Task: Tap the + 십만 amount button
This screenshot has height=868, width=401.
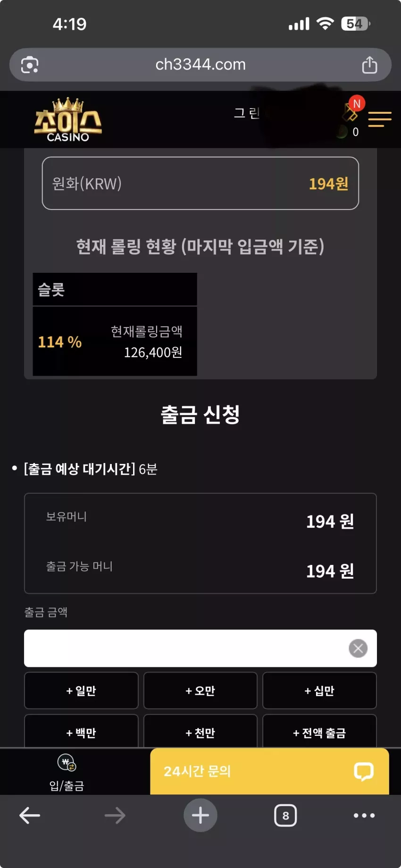Action: click(x=319, y=691)
